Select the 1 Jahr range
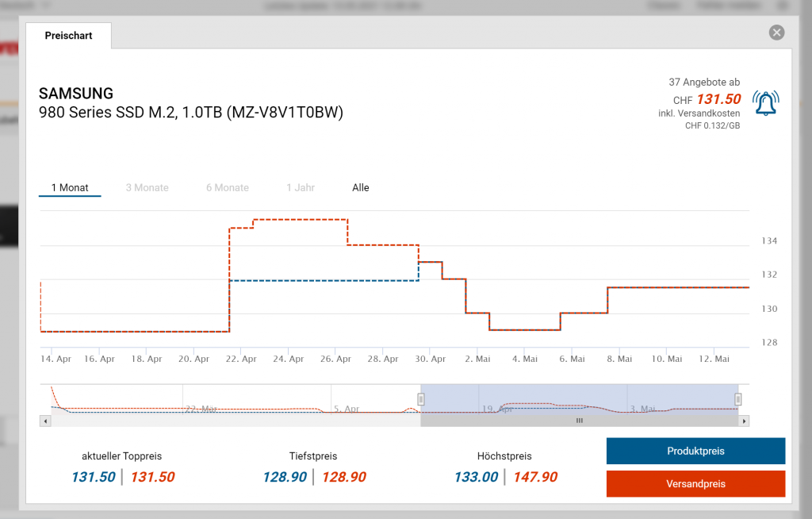Viewport: 812px width, 519px height. point(301,188)
